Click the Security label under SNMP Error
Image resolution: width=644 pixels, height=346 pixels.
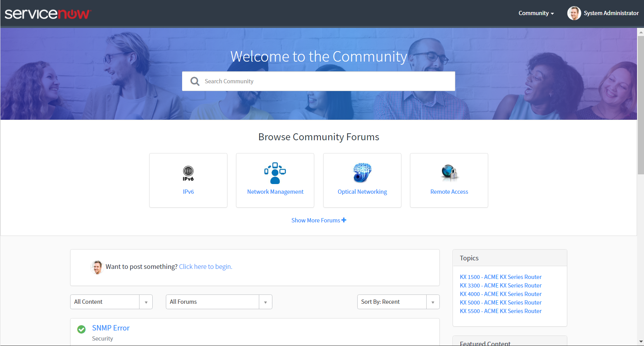tap(102, 339)
